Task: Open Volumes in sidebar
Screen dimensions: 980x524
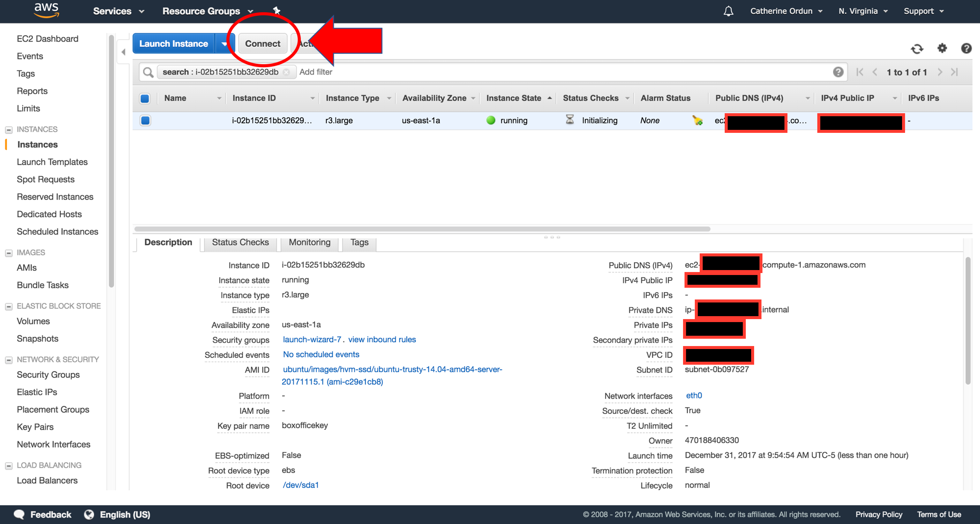Action: click(33, 322)
